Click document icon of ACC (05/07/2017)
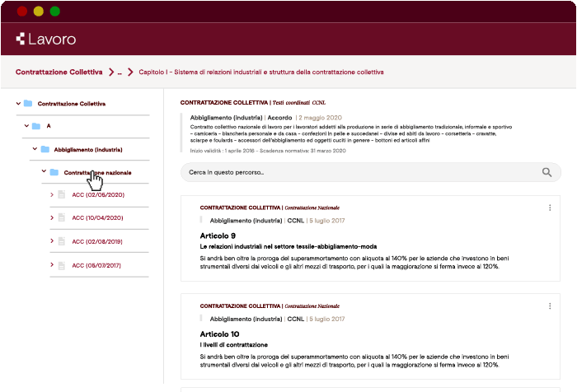The height and width of the screenshot is (392, 577). pyautogui.click(x=61, y=265)
